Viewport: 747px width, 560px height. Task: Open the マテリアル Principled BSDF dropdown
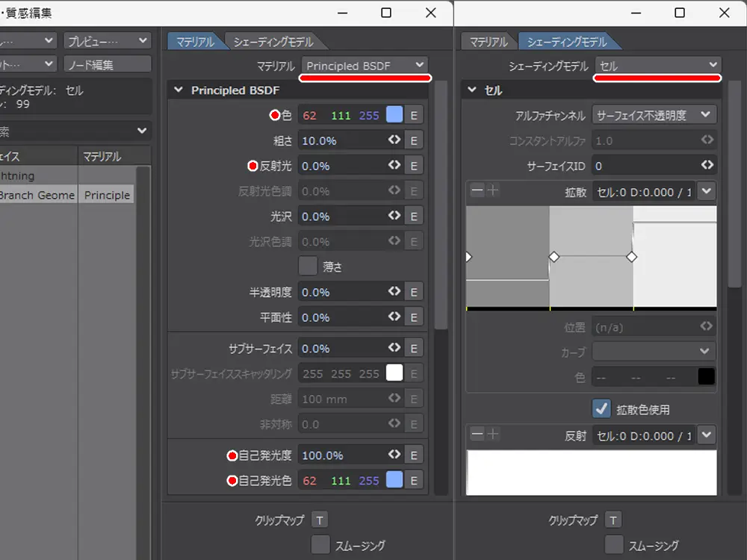coord(365,66)
